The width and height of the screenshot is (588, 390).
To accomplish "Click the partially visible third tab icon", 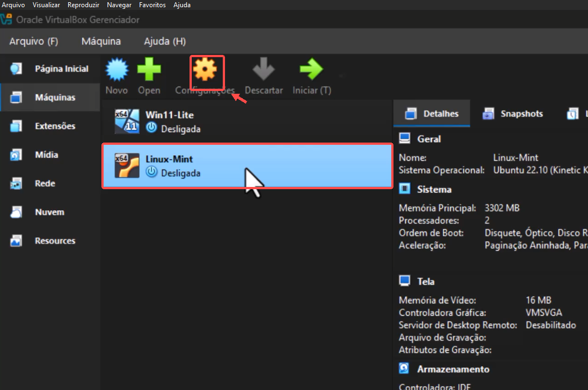I will point(572,113).
